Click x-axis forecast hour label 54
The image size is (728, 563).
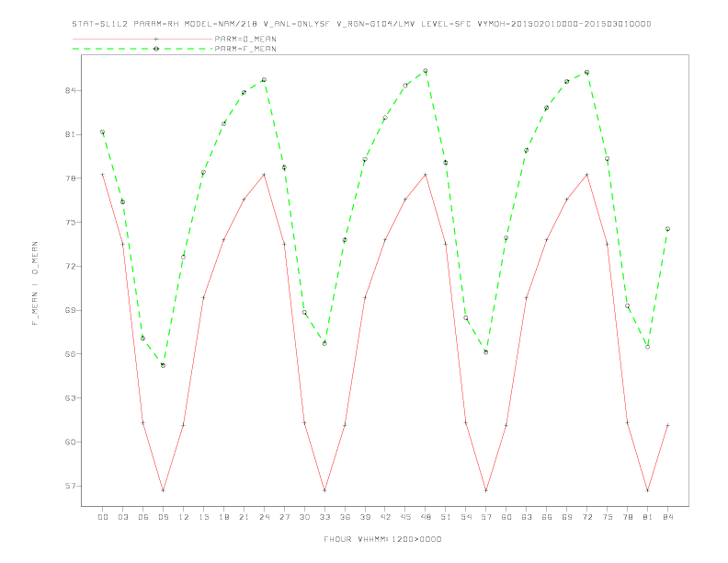[466, 517]
